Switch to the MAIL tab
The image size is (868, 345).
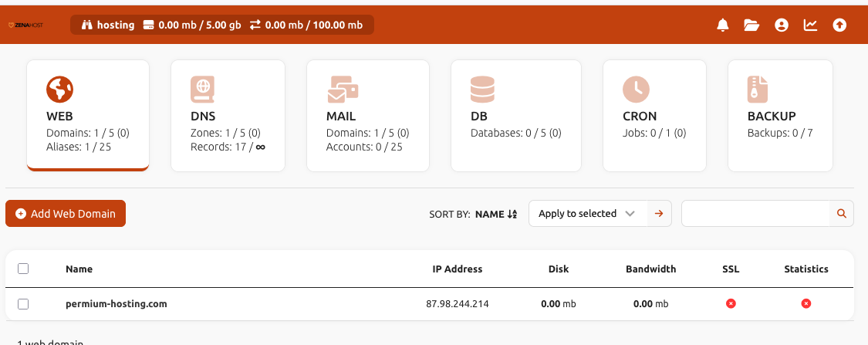(367, 116)
